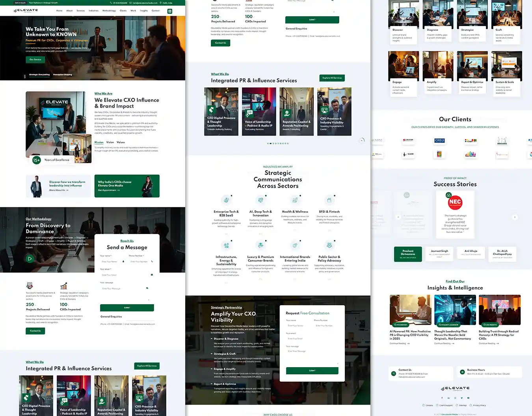Open the green grid menu icon in header
532x416 pixels.
pos(170,11)
